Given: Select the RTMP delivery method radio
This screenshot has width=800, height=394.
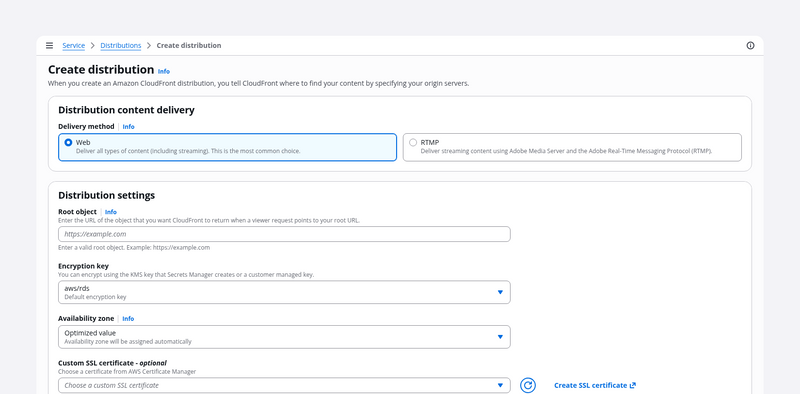Looking at the screenshot, I should [x=413, y=143].
